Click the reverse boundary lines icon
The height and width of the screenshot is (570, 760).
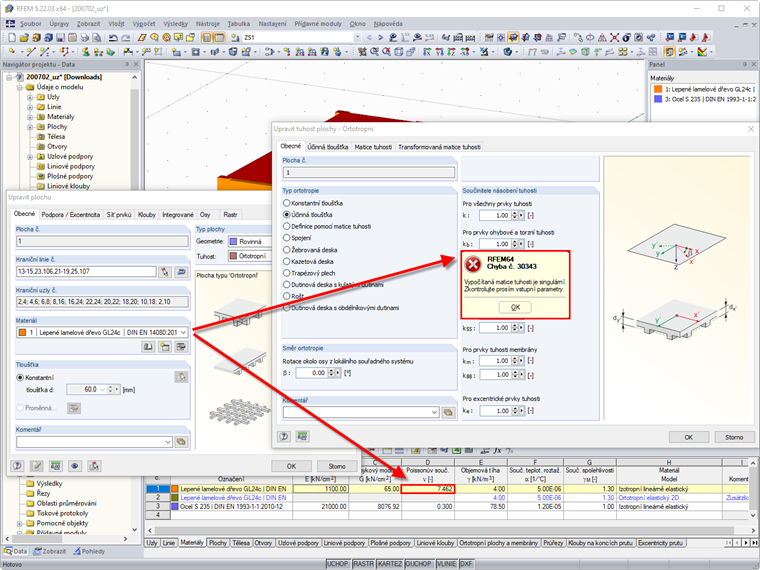tap(181, 272)
